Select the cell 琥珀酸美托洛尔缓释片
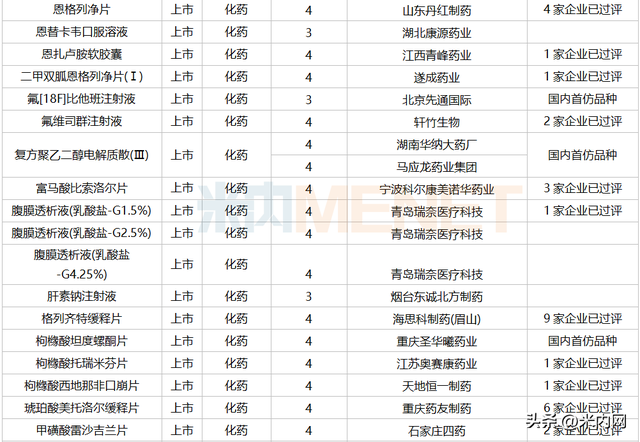 pyautogui.click(x=82, y=408)
